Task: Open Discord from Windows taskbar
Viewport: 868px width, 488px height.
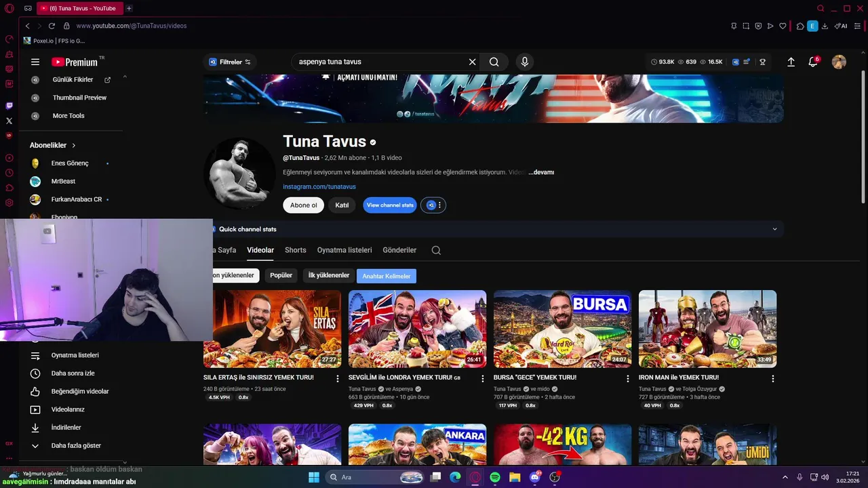Action: coord(535,477)
